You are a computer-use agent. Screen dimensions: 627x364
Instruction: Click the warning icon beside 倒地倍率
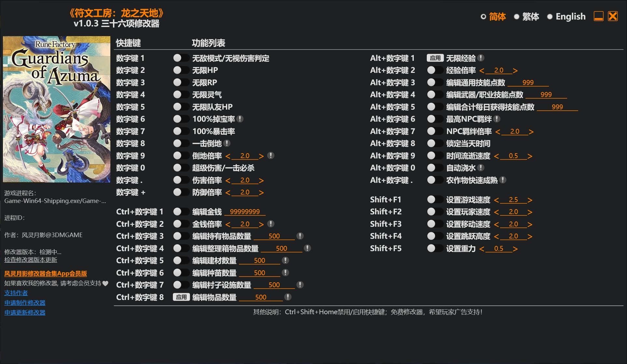270,155
